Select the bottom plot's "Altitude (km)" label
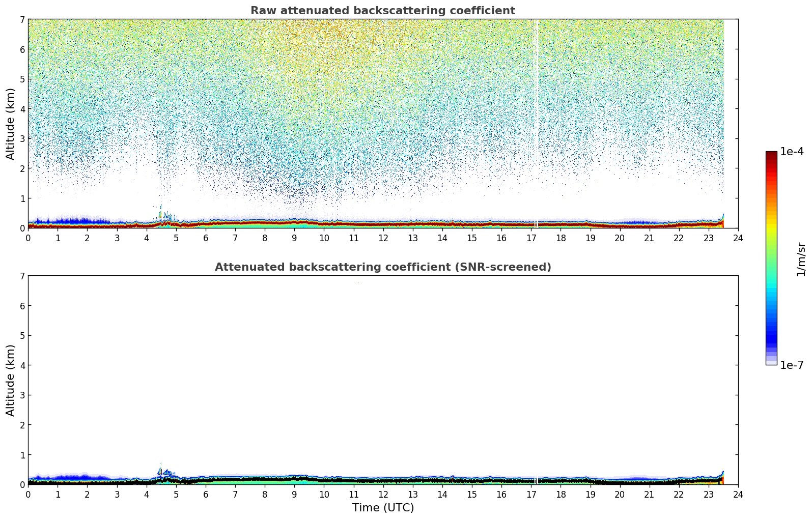 point(11,380)
